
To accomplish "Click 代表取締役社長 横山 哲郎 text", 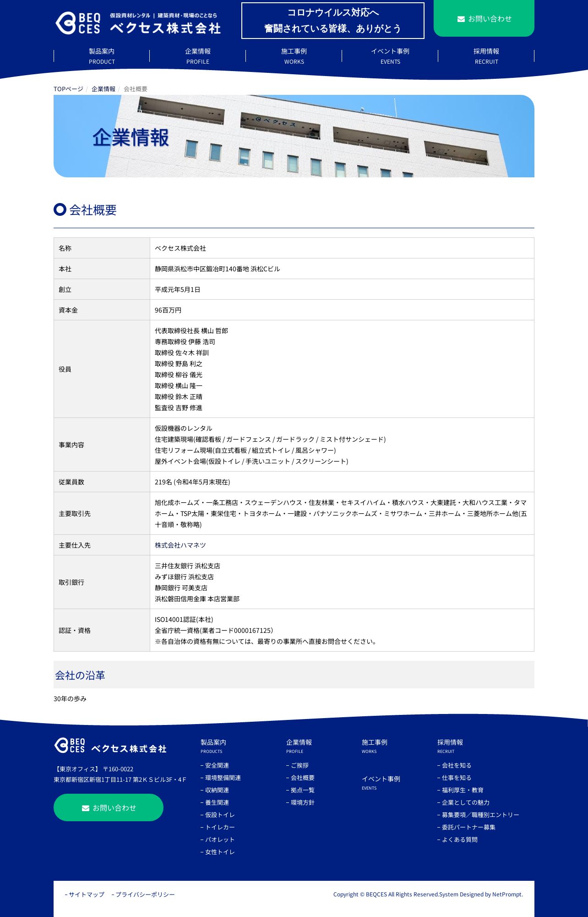I will click(x=191, y=331).
